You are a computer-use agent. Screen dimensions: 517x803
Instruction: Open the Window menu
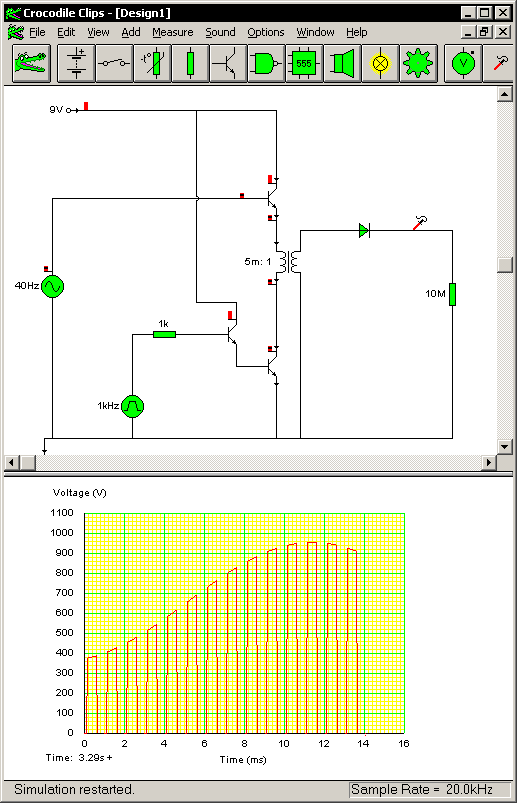click(315, 32)
